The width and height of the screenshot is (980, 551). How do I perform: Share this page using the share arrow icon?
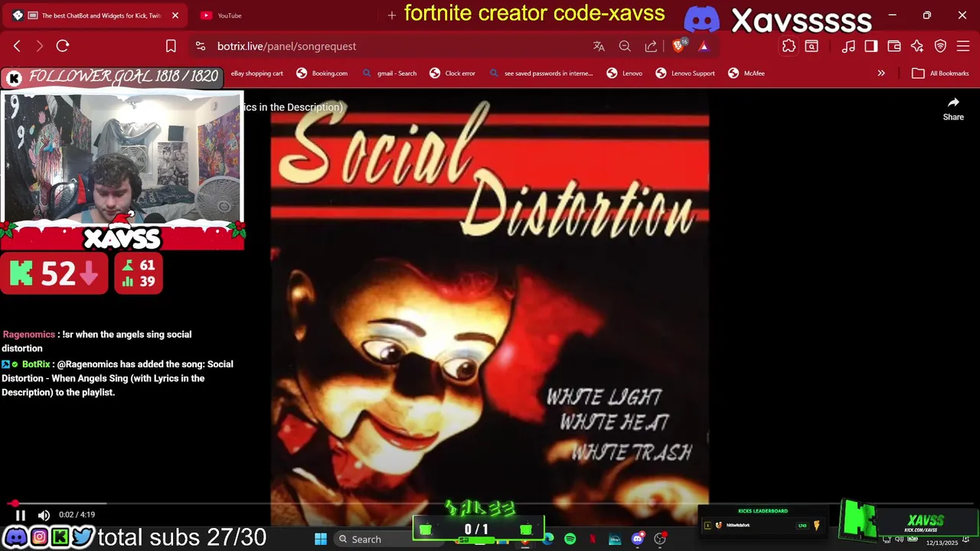coord(651,46)
